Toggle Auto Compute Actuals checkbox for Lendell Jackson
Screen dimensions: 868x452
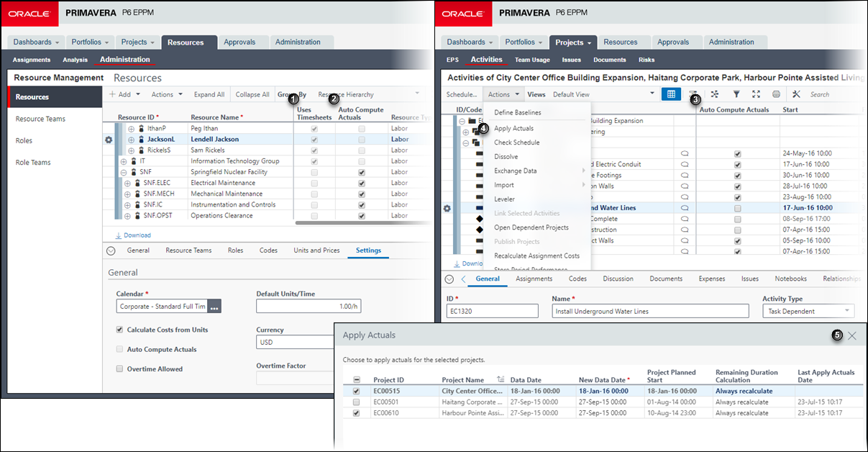362,140
